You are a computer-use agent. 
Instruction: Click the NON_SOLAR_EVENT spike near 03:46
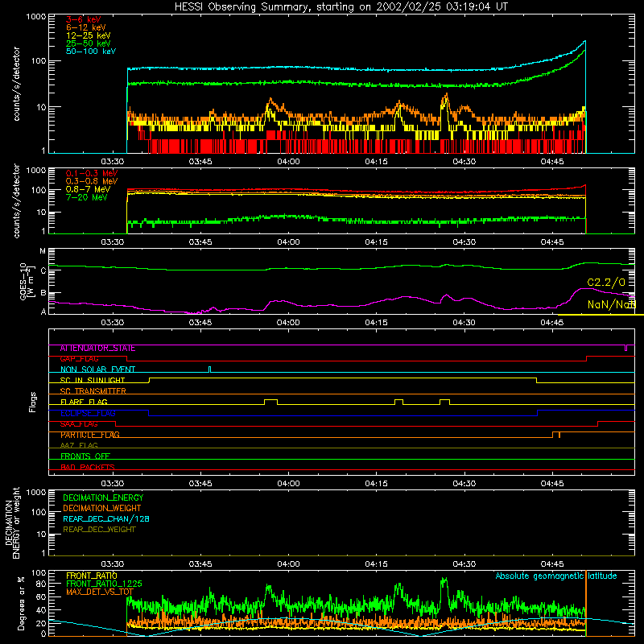pyautogui.click(x=210, y=369)
